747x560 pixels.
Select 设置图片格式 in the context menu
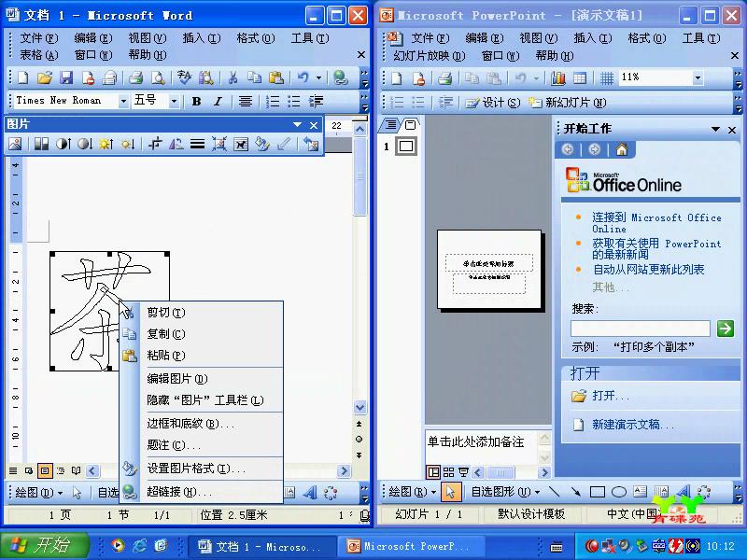pos(202,469)
